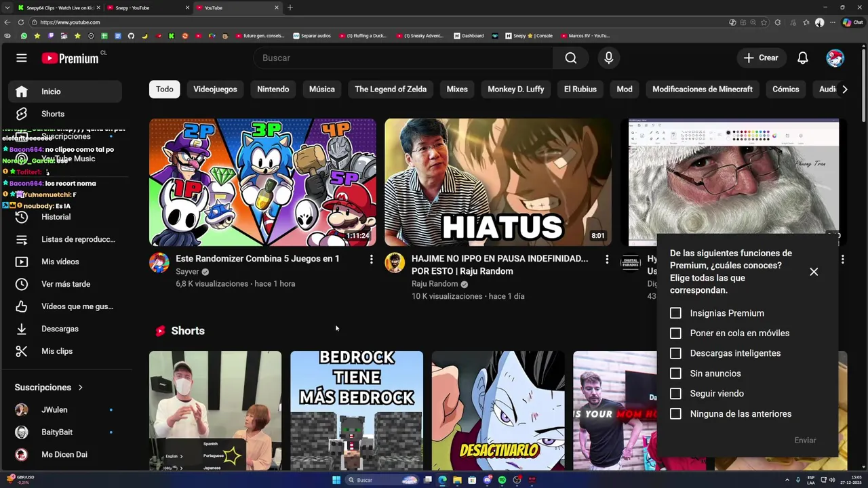Select the Mixes filter chip
The height and width of the screenshot is (488, 868).
457,89
